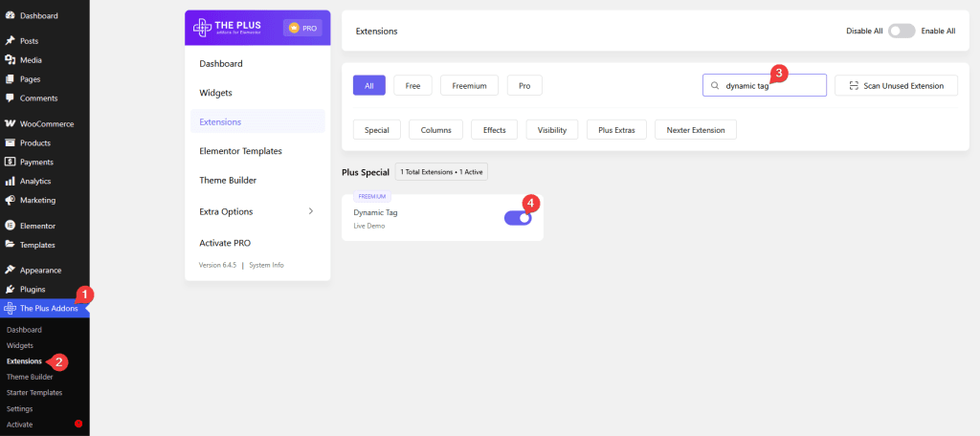Select the All filter tab
The image size is (980, 436).
click(369, 86)
